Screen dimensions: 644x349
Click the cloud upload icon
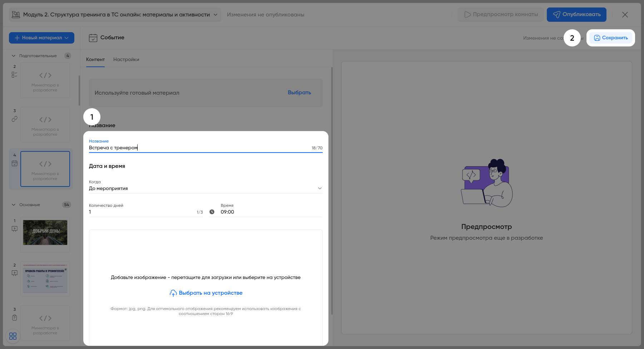click(173, 293)
